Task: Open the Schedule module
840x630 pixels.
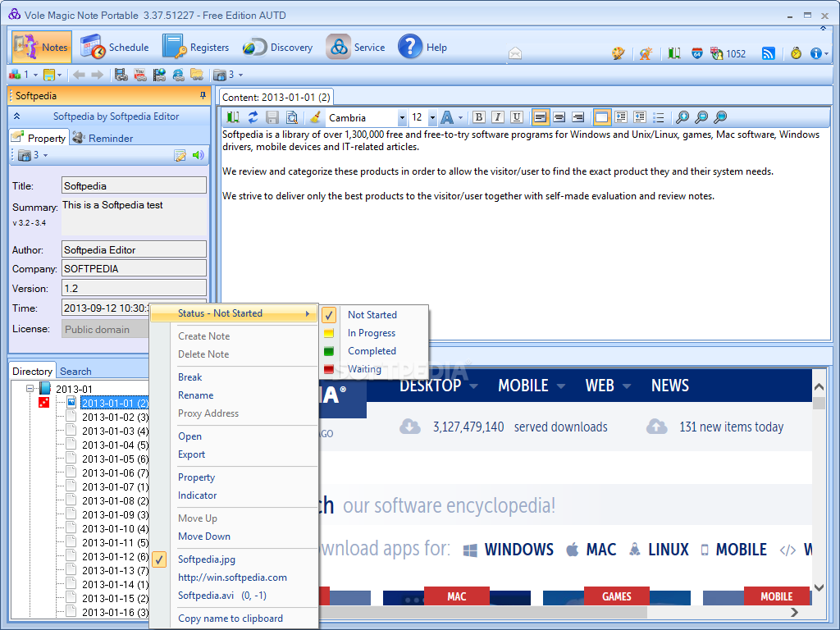Action: (x=115, y=47)
